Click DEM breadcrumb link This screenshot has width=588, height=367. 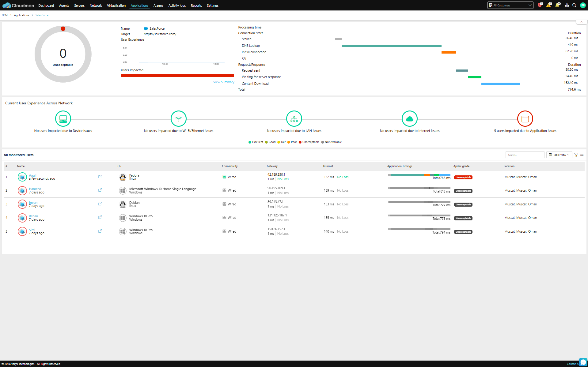[x=5, y=15]
